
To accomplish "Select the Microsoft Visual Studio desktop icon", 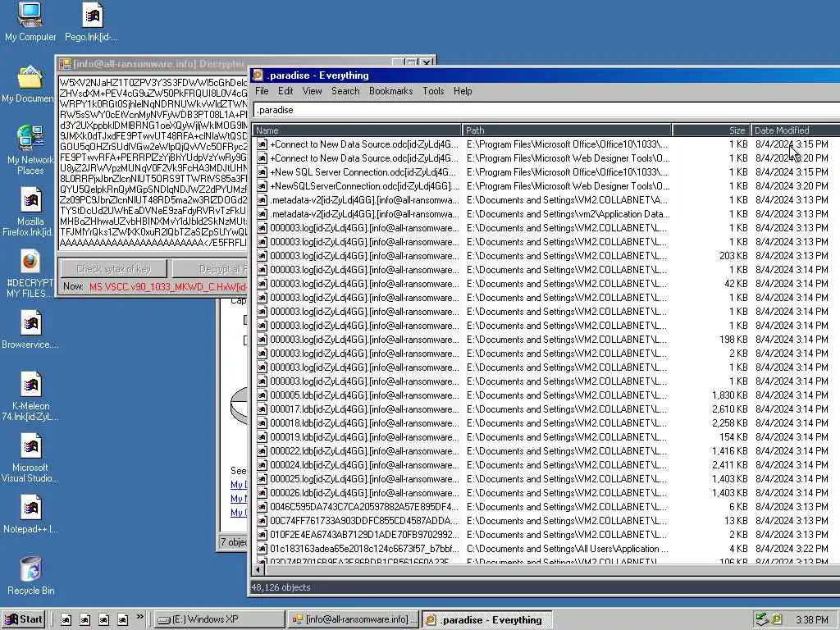I will coord(30,445).
